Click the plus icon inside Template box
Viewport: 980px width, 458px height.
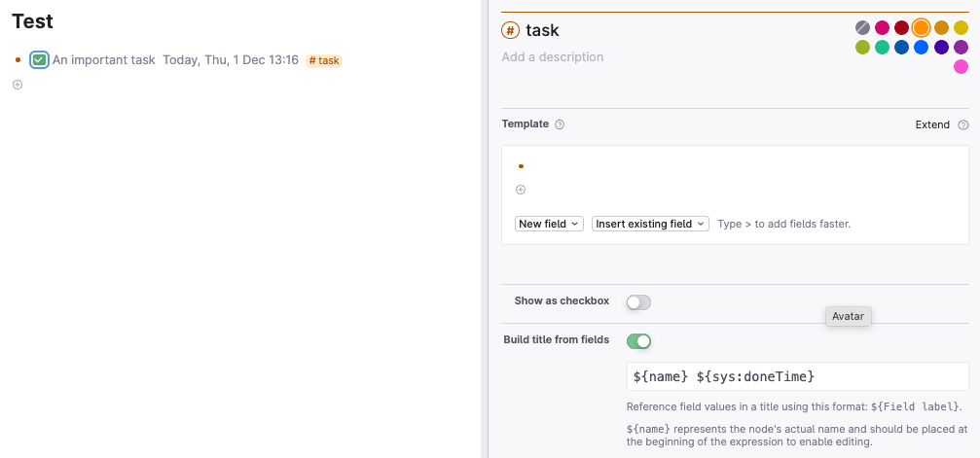[521, 190]
